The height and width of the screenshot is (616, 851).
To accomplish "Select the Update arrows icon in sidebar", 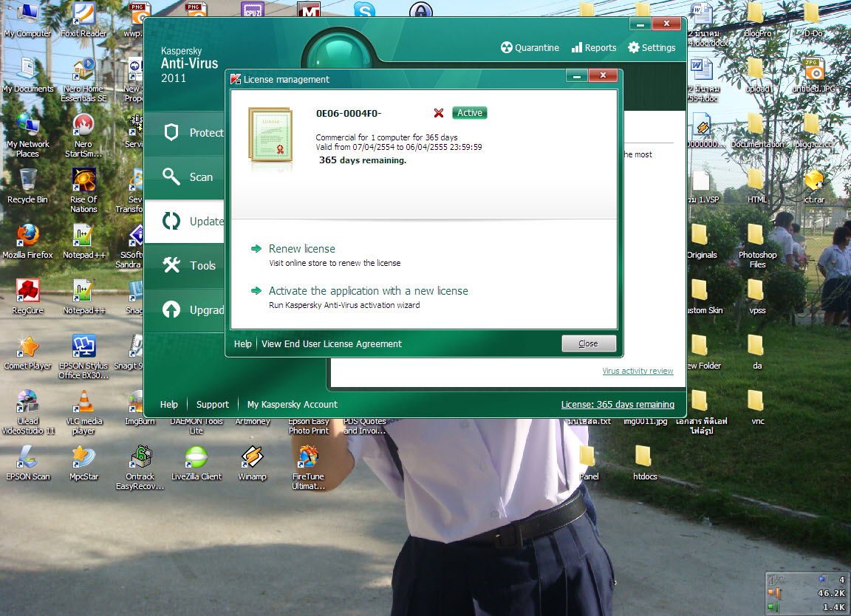I will coord(171,221).
